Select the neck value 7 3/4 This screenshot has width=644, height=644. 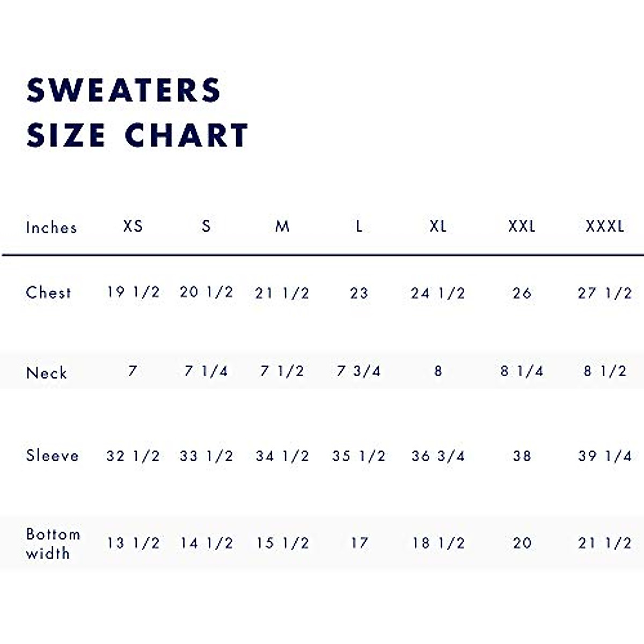pyautogui.click(x=358, y=371)
